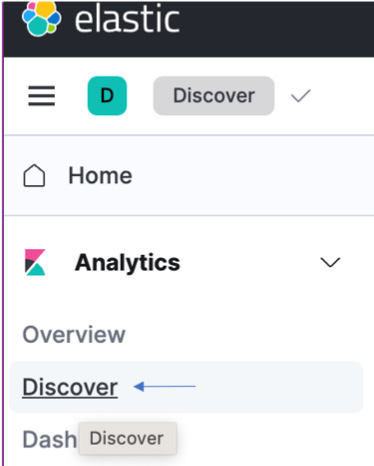The width and height of the screenshot is (374, 466).
Task: Click the Elastic cluster logo
Action: [41, 19]
